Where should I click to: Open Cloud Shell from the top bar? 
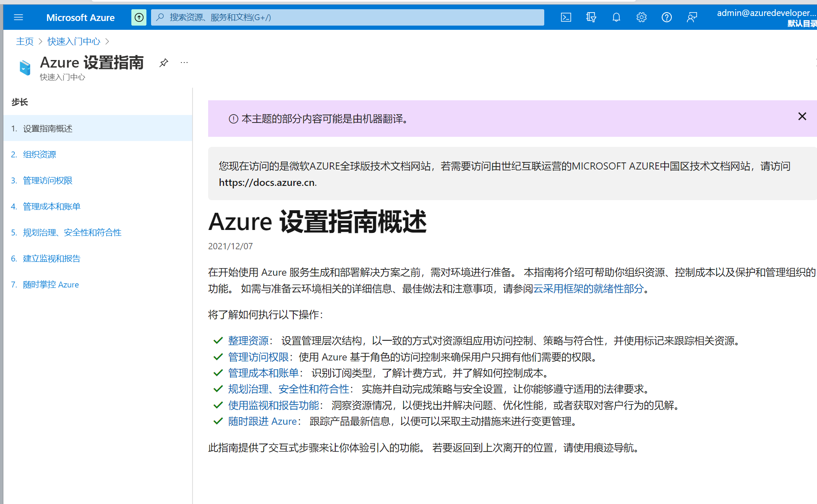[566, 17]
